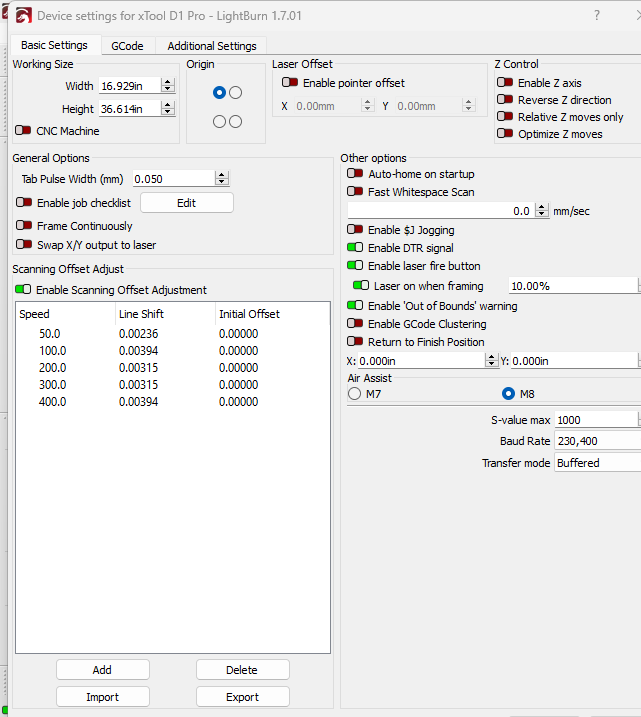Toggle Return to Finish Position
The image size is (641, 717).
point(355,341)
